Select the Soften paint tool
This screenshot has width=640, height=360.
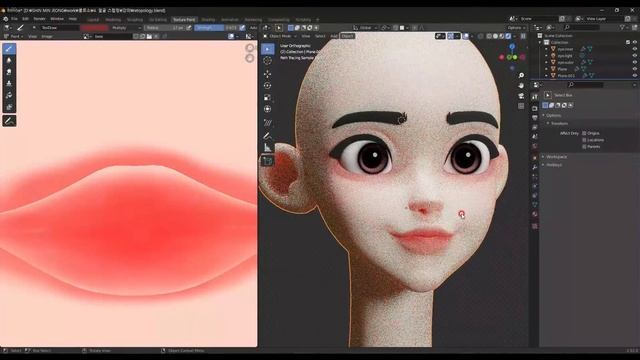click(9, 60)
